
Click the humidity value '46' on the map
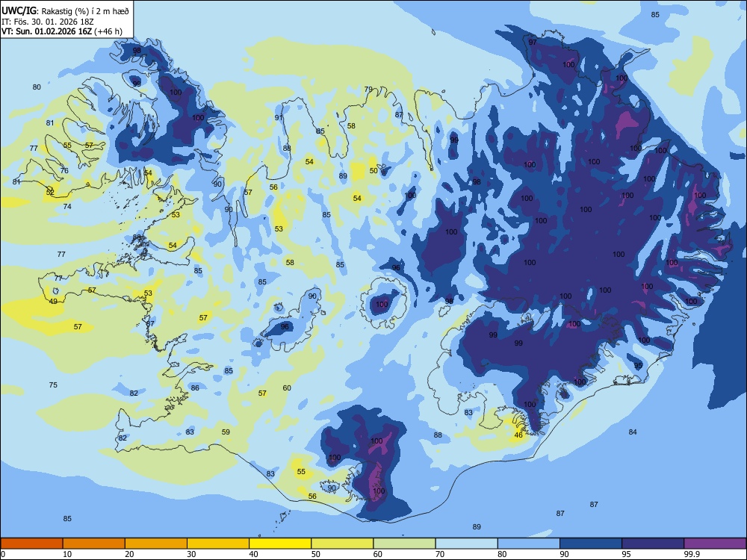tap(518, 435)
